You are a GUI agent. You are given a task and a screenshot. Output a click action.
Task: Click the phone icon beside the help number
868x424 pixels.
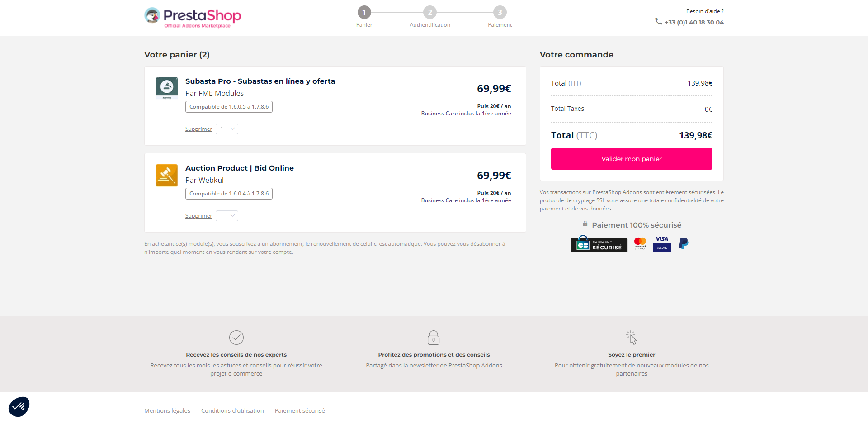pos(659,22)
